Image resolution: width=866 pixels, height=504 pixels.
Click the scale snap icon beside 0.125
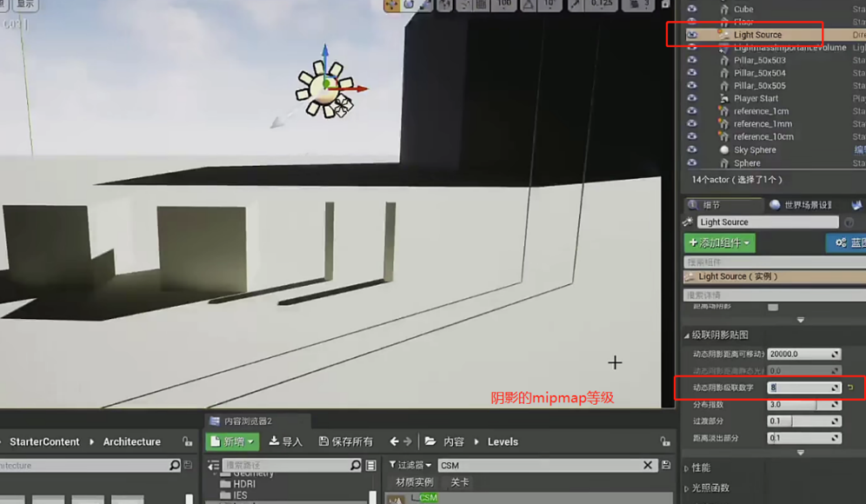576,4
